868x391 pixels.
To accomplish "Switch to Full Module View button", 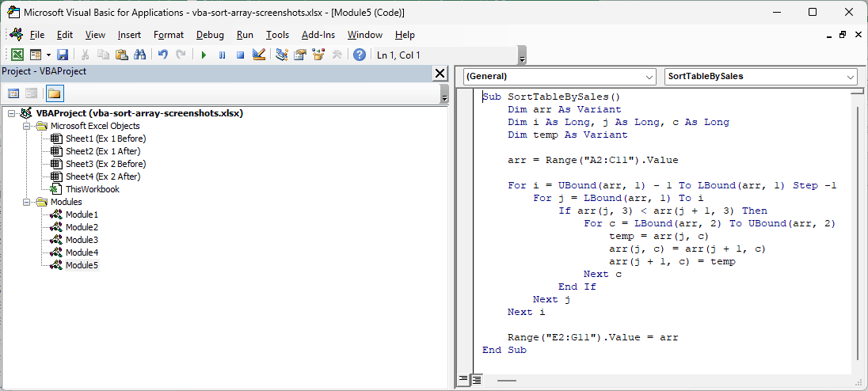I will click(476, 381).
